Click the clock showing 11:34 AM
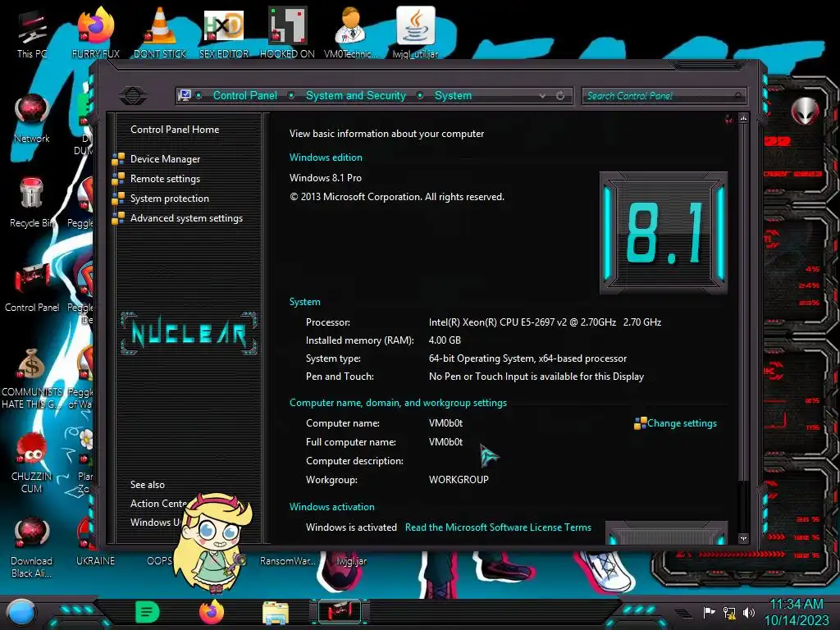Viewport: 840px width, 630px height. pyautogui.click(x=796, y=605)
